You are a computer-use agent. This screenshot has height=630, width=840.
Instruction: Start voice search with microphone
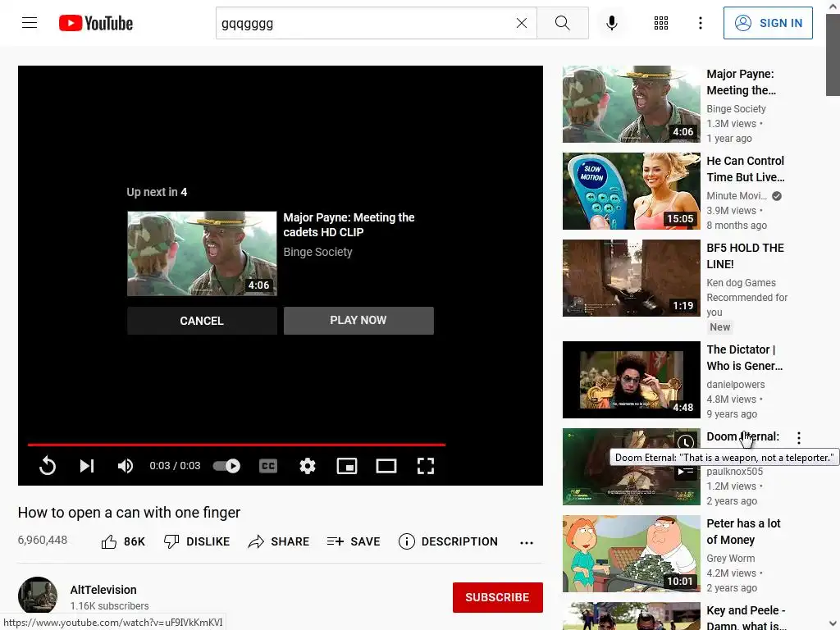click(612, 23)
